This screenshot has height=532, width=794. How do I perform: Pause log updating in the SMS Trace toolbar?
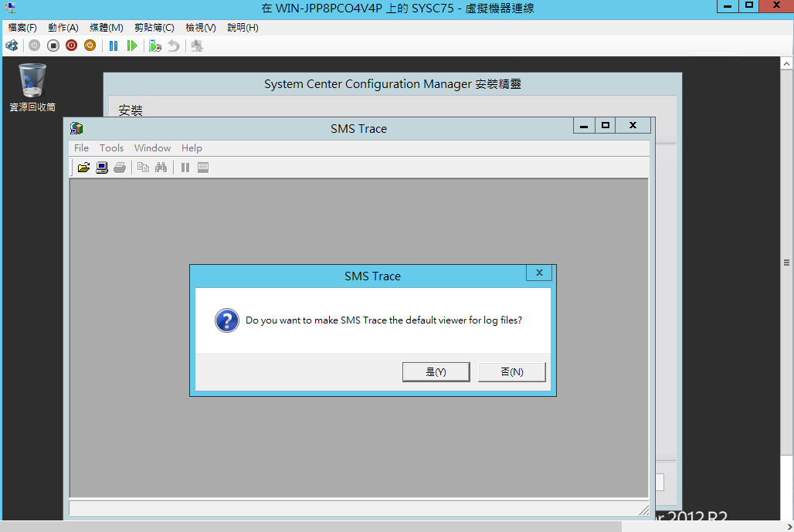185,168
